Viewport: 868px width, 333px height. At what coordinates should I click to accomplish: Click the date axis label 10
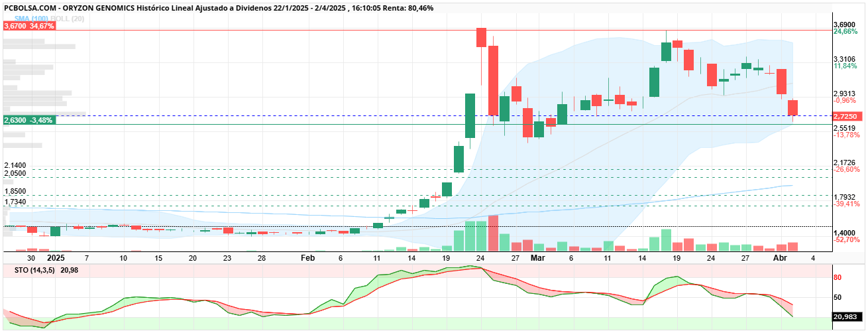coord(123,258)
